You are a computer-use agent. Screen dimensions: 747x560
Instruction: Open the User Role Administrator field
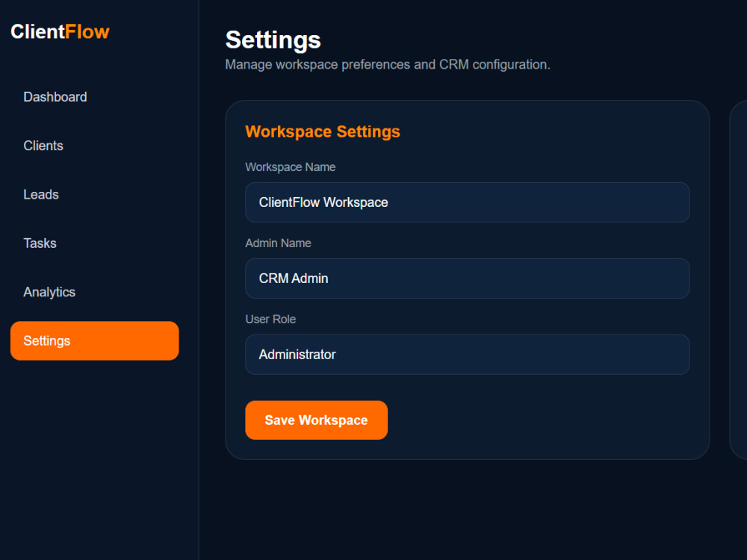tap(468, 355)
